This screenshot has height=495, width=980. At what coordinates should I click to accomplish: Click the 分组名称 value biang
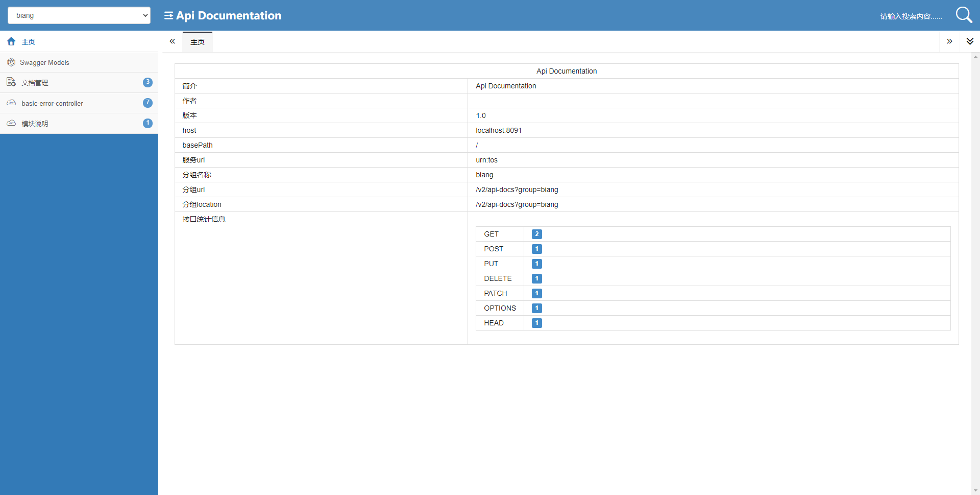pos(484,175)
